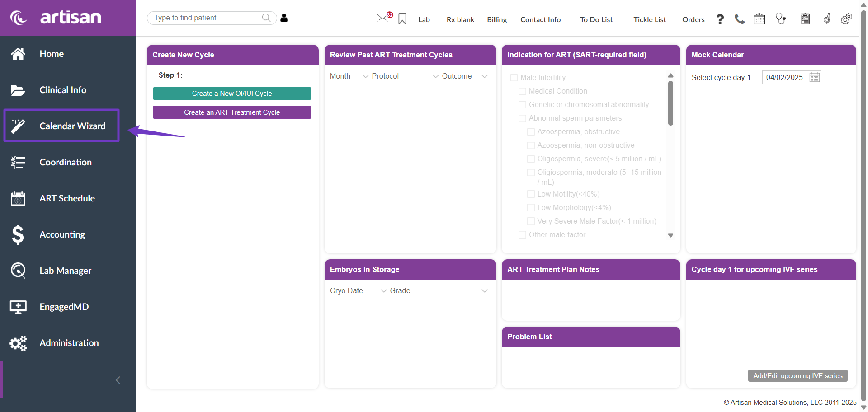The image size is (868, 412).
Task: Tick the Other male factor checkbox
Action: click(522, 235)
